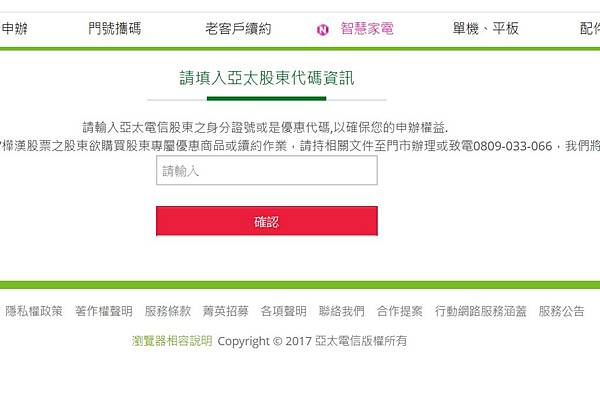The image size is (600, 408).
Task: Open 各項聲明 footer link
Action: point(284,311)
